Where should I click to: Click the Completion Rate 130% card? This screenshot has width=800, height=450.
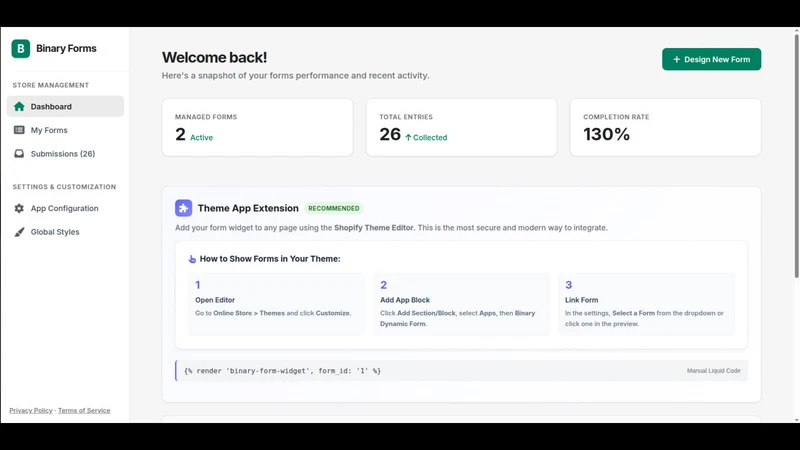(x=666, y=128)
